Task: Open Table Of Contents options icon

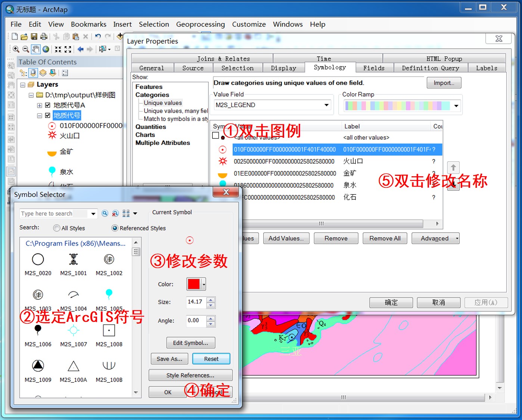Action: (x=65, y=73)
